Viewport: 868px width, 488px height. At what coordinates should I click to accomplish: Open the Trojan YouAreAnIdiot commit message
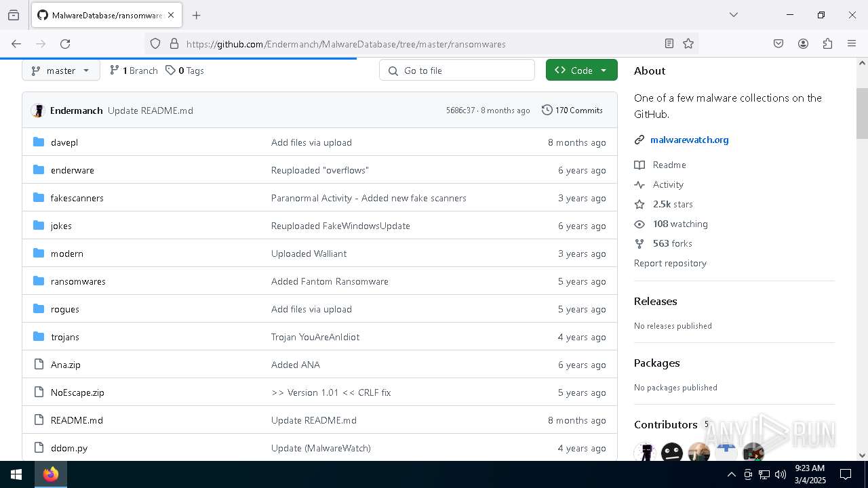click(315, 337)
